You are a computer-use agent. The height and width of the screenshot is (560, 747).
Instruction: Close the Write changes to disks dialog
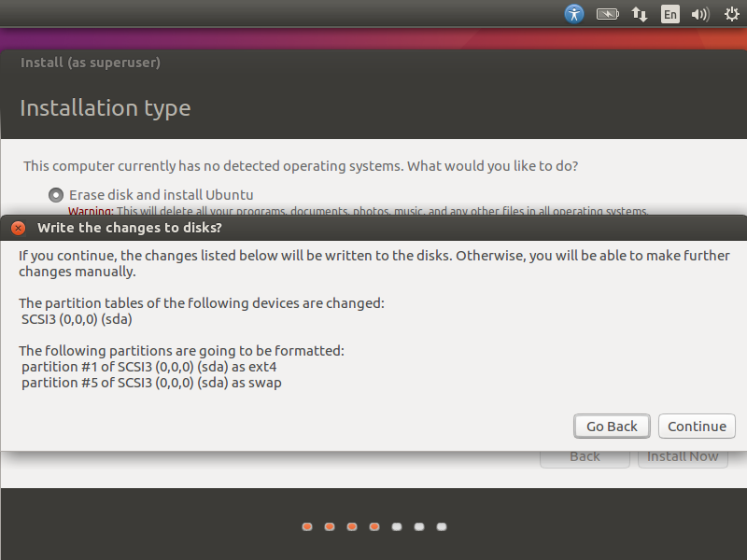pos(18,228)
